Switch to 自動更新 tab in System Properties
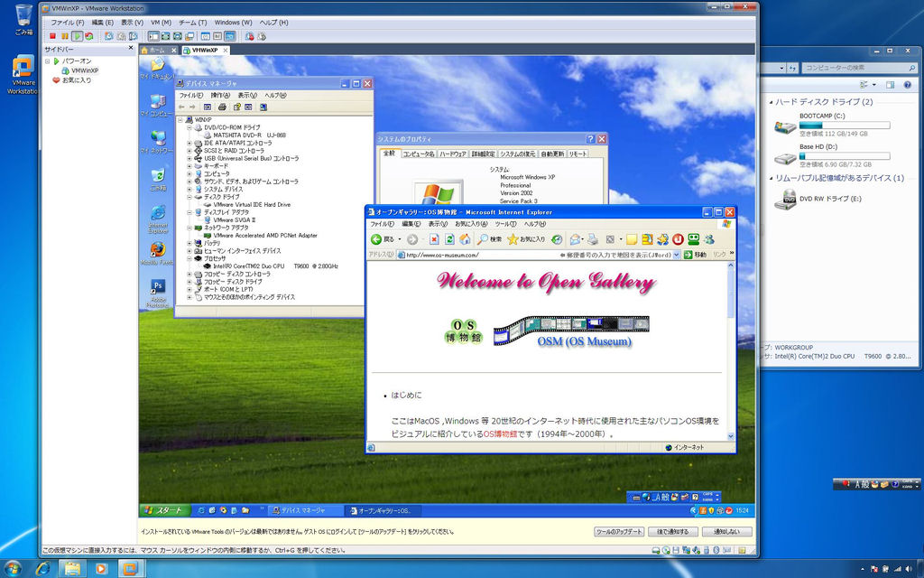 (553, 154)
